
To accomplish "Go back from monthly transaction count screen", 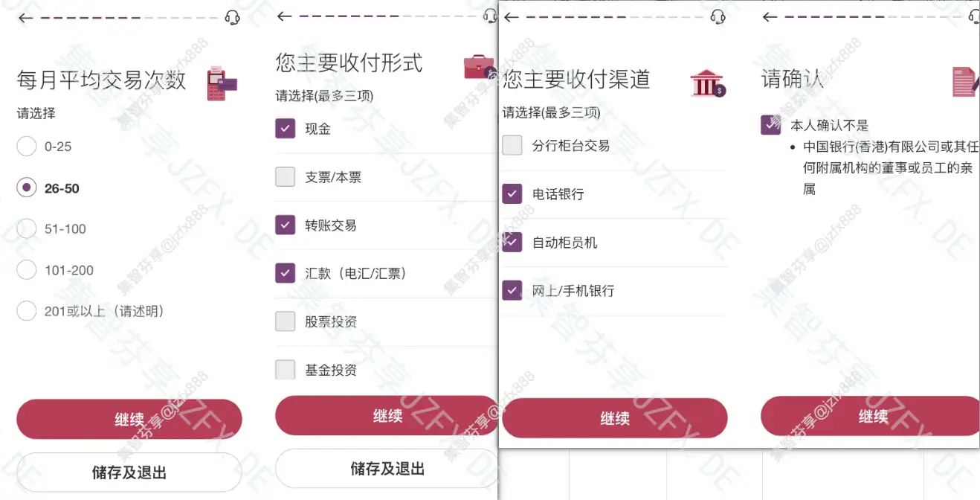I will click(x=26, y=18).
